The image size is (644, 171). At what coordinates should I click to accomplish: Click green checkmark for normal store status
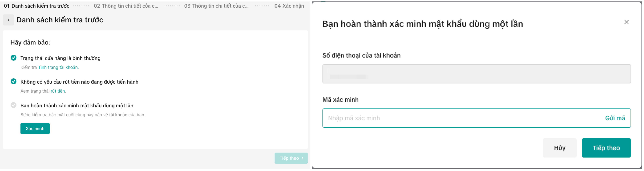tap(13, 58)
